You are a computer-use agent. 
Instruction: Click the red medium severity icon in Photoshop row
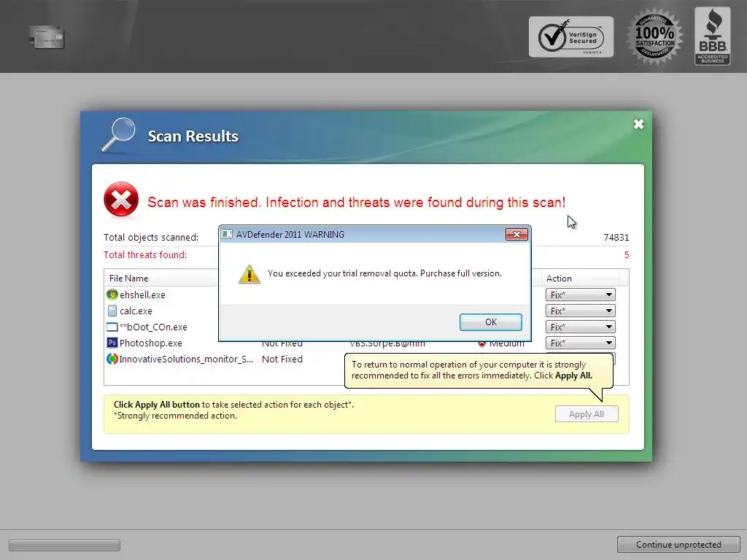point(481,344)
